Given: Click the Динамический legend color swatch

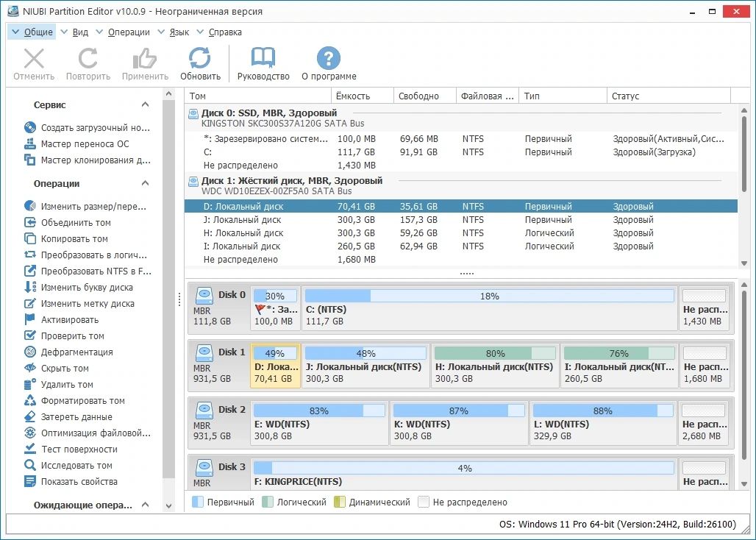Looking at the screenshot, I should point(340,502).
